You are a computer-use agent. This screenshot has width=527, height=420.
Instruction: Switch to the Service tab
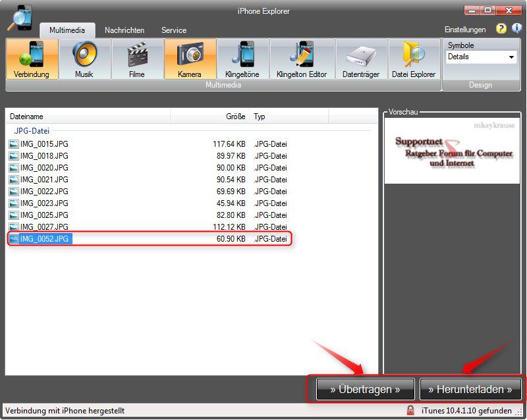[174, 30]
